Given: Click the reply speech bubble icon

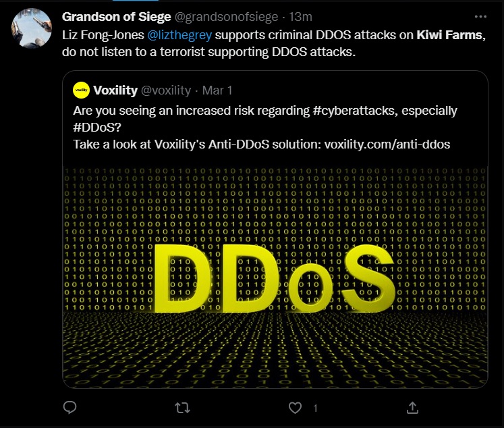Looking at the screenshot, I should point(69,407).
